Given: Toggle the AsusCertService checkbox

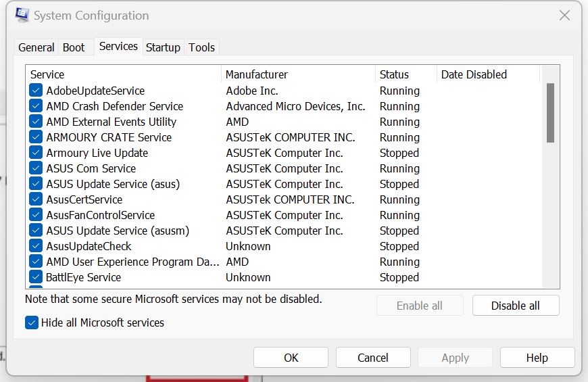Looking at the screenshot, I should pyautogui.click(x=36, y=199).
